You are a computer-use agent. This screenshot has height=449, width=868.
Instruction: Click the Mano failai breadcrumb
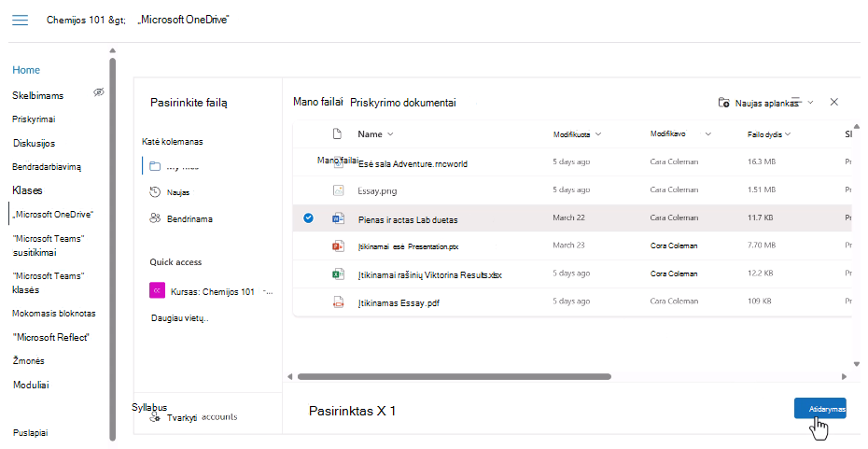(x=317, y=102)
